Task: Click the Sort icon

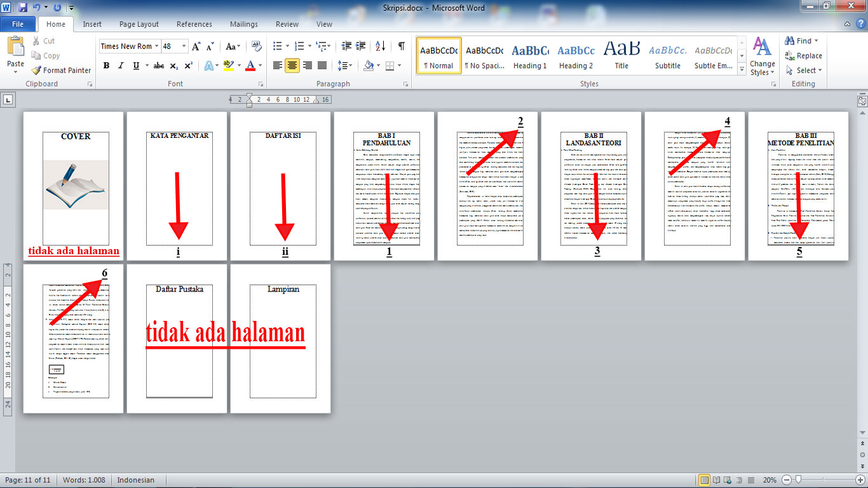Action: (x=381, y=46)
